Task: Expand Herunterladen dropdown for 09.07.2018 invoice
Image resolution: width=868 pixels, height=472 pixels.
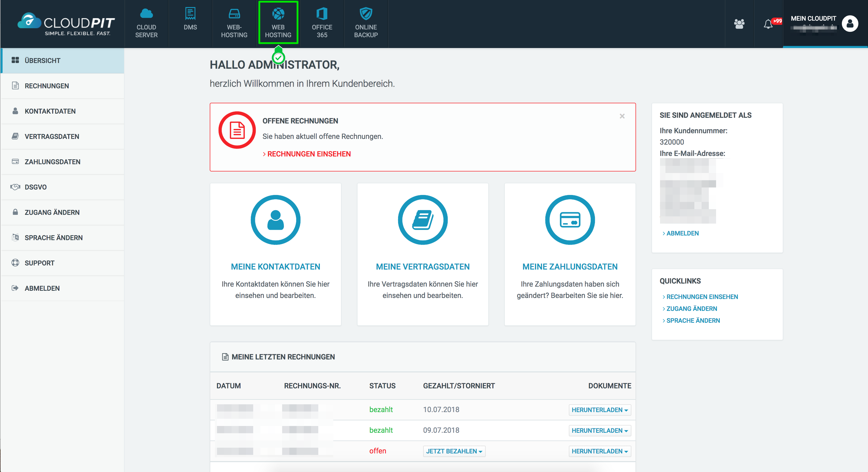Action: [x=599, y=431]
